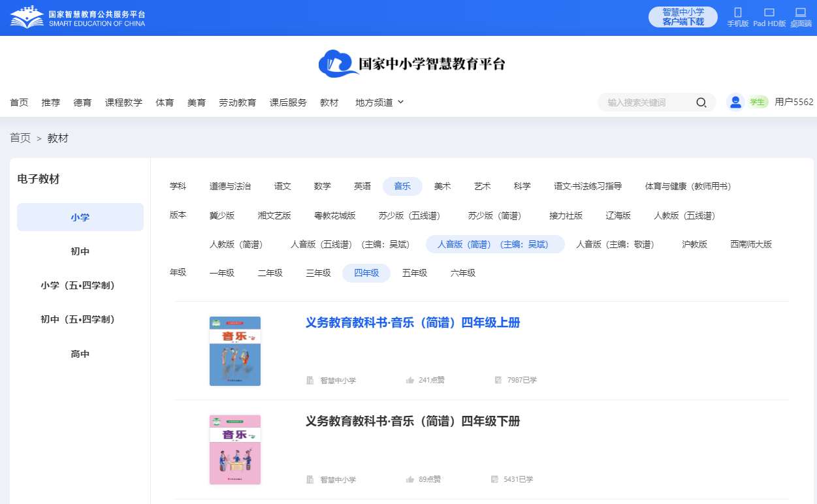Screen dimensions: 817x504
Task: Open the 四年级下册 pink textbook cover thumbnail
Action: [235, 450]
